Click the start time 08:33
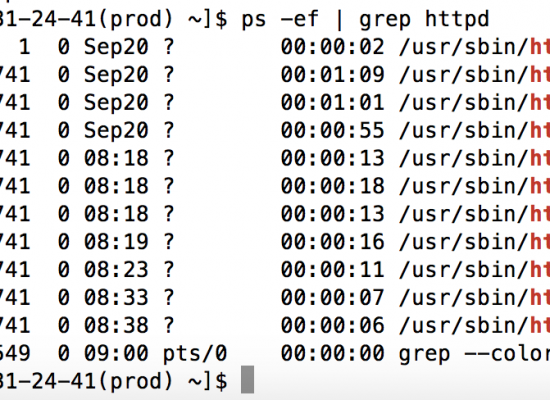 coord(116,298)
